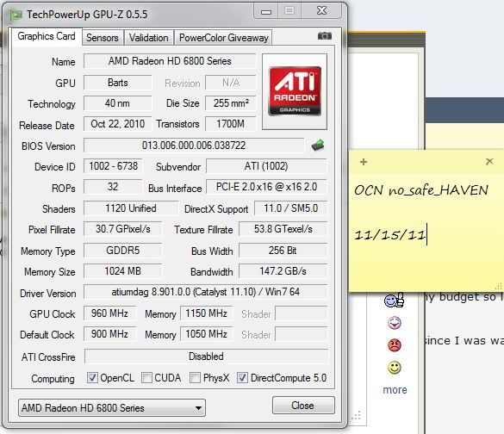Open the PowerColor Giveaway tab
This screenshot has height=434, width=504.
223,38
